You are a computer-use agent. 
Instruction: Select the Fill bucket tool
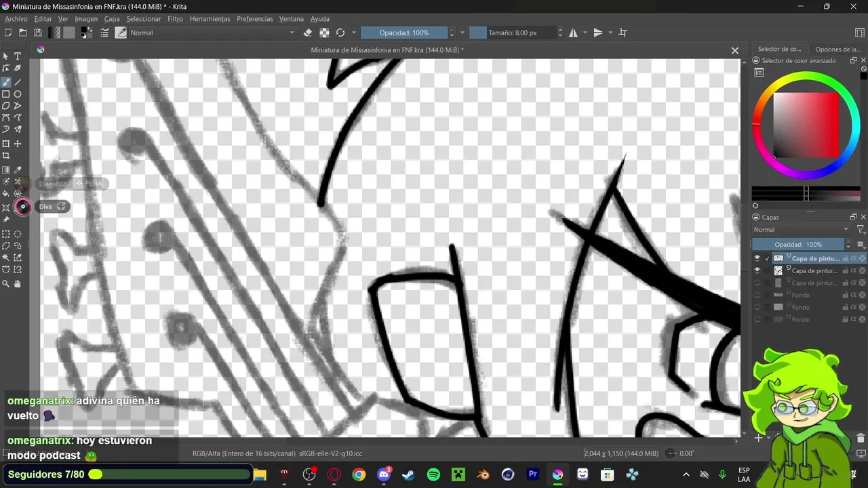pos(6,194)
